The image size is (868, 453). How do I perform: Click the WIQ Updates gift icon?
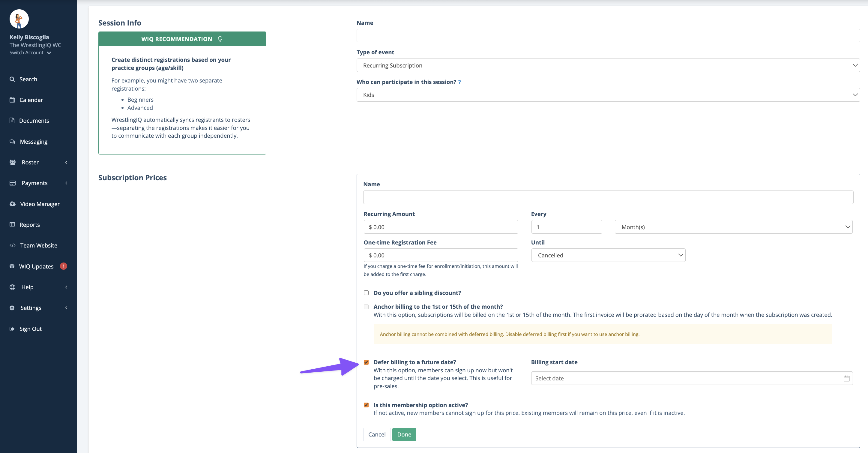12,266
